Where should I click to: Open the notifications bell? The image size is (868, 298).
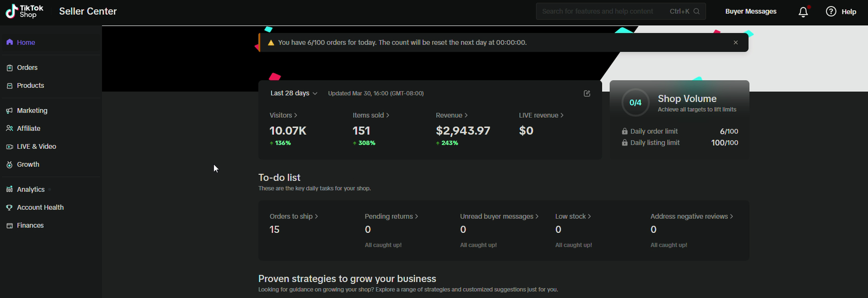[x=803, y=11]
